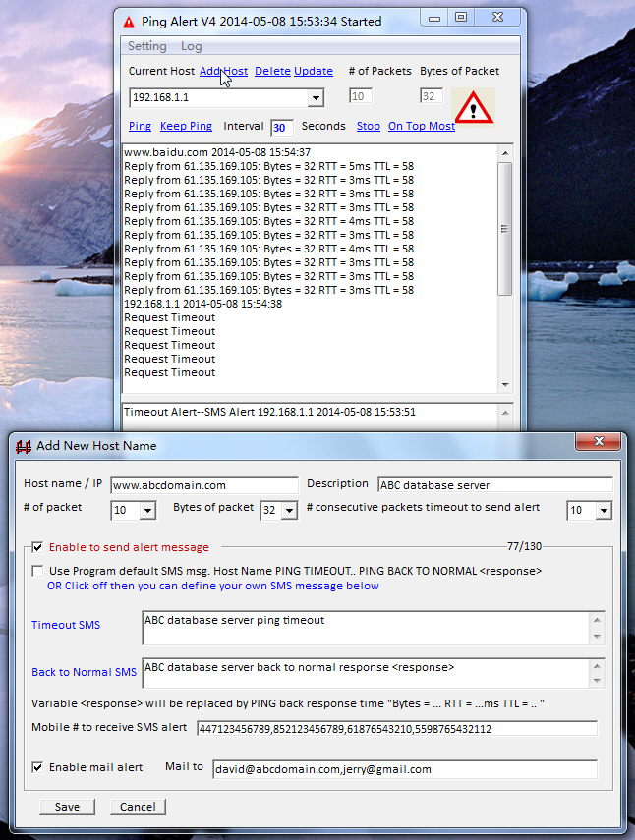The image size is (635, 840).
Task: Click the red warning triangle alert icon
Action: click(x=474, y=107)
